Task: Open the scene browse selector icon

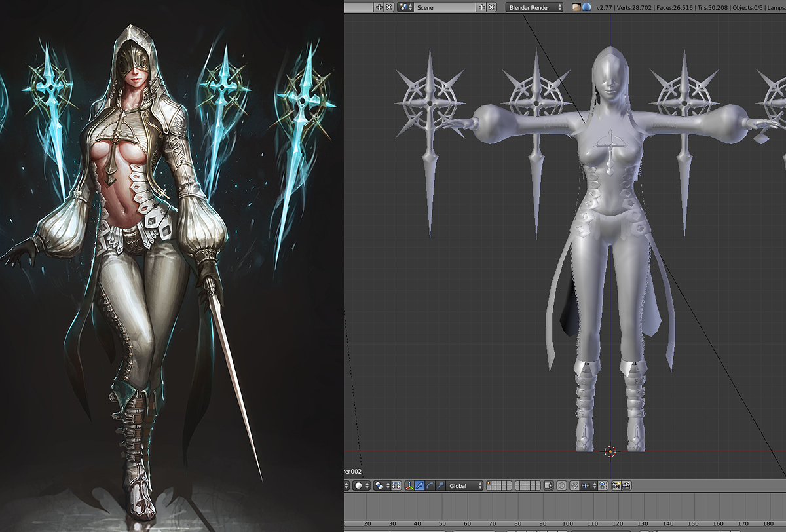Action: (405, 7)
